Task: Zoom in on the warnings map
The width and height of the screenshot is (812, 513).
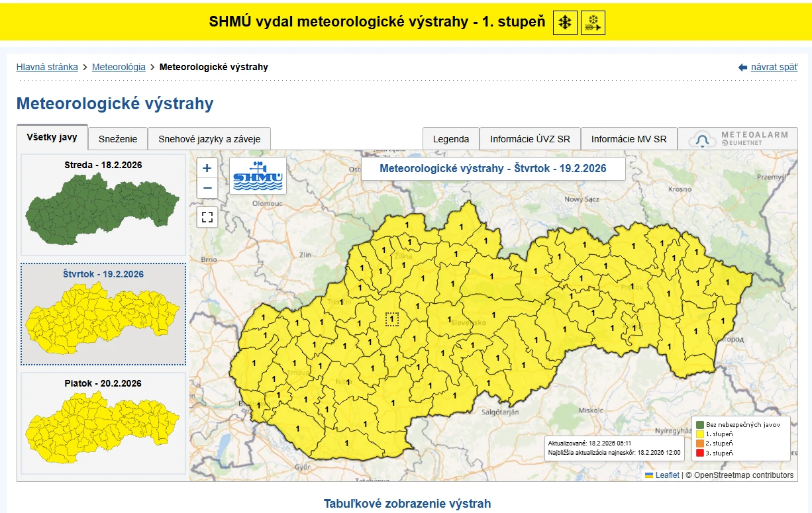Action: 207,168
